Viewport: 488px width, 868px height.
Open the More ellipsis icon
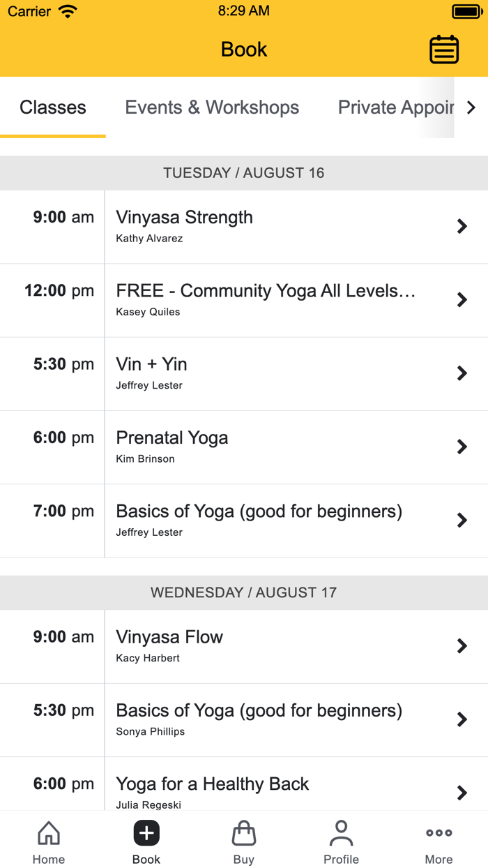pos(439,841)
